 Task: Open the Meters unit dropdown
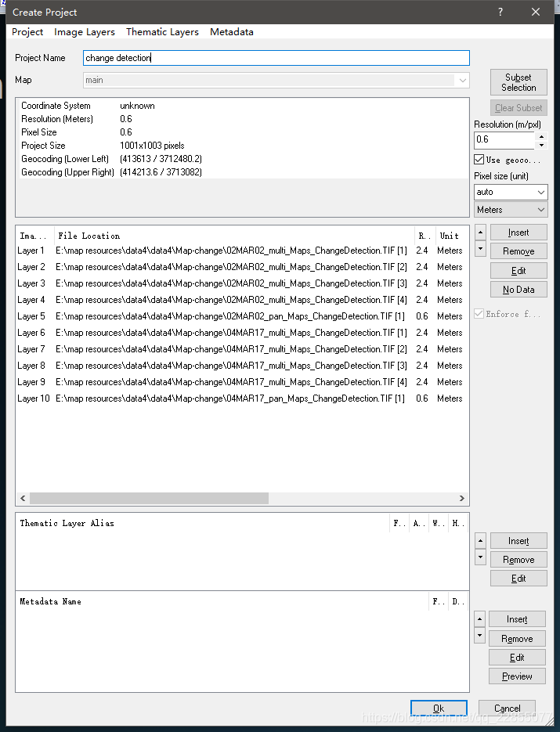pyautogui.click(x=511, y=210)
